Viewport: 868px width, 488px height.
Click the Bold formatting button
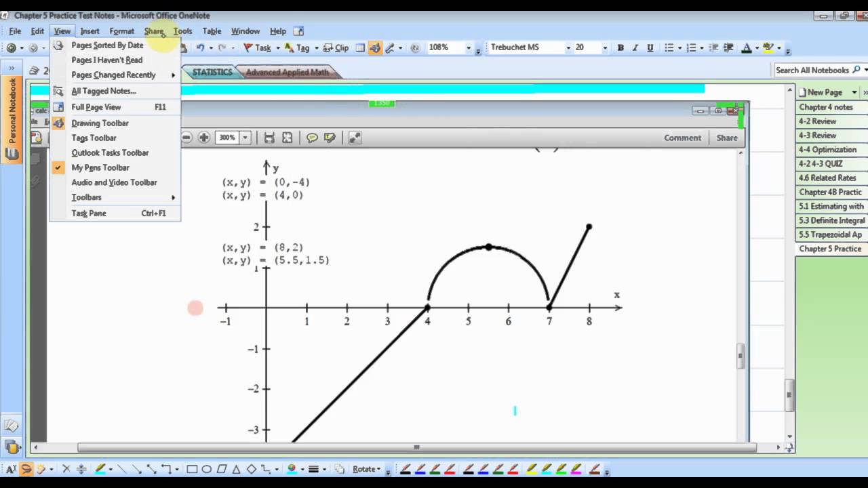620,47
